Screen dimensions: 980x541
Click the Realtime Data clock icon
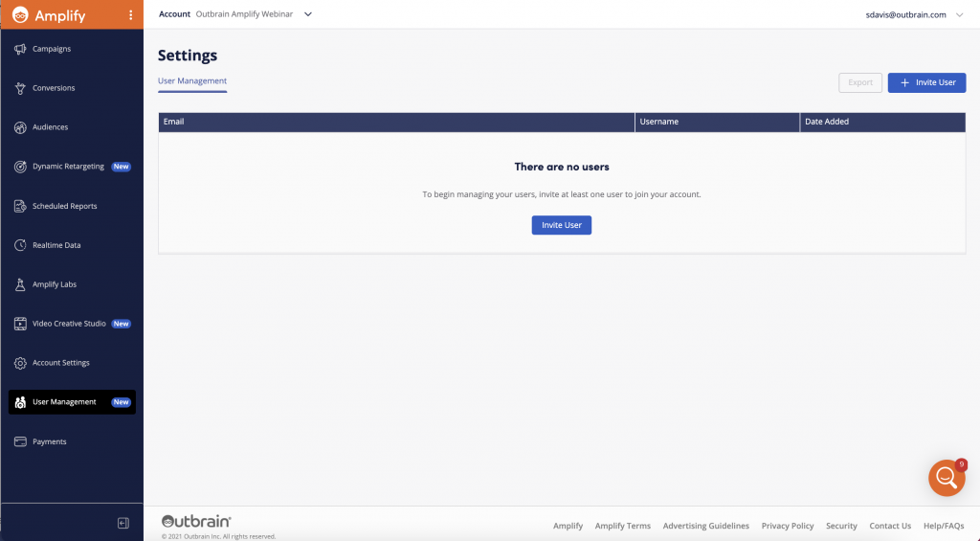point(20,245)
